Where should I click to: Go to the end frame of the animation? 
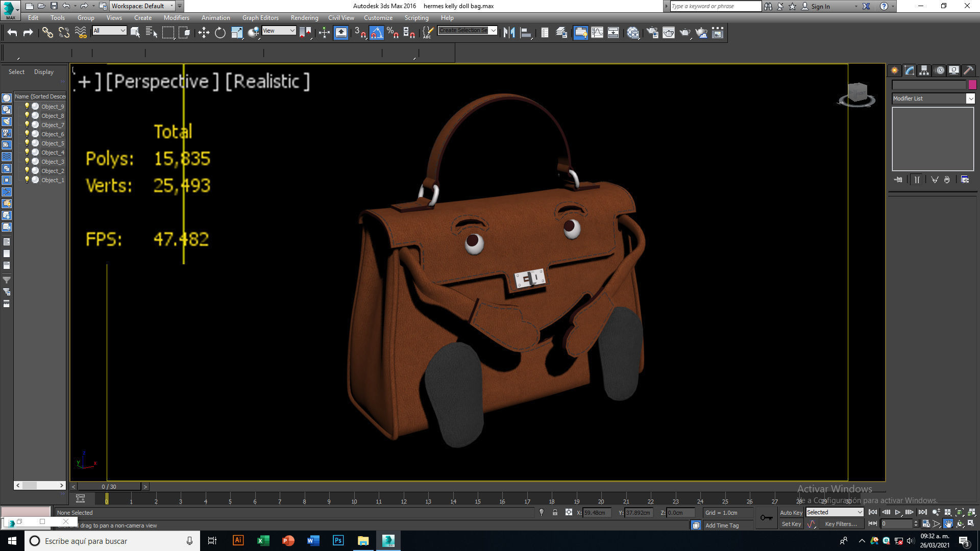tap(922, 512)
